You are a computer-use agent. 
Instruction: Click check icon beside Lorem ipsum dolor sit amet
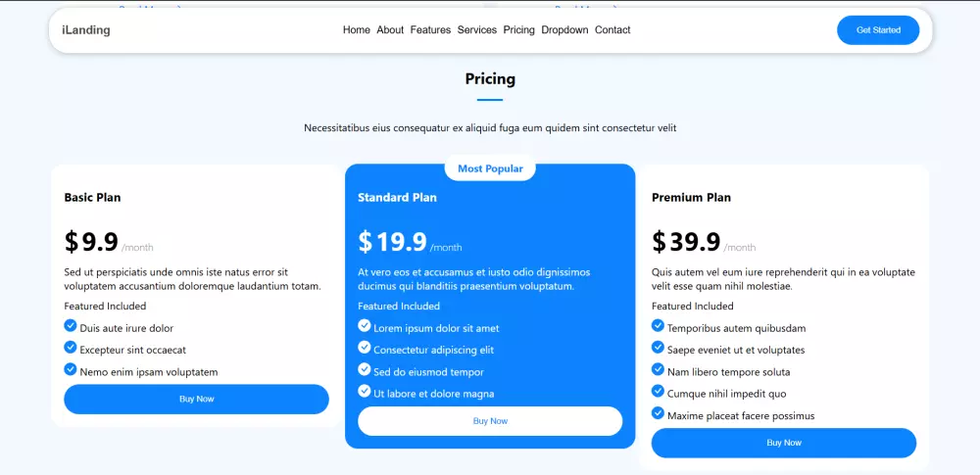pyautogui.click(x=365, y=326)
